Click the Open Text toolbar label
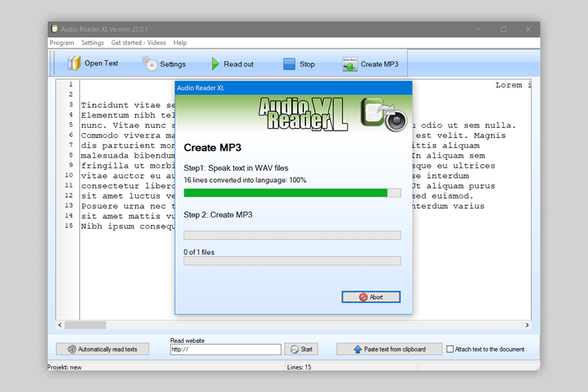 101,64
